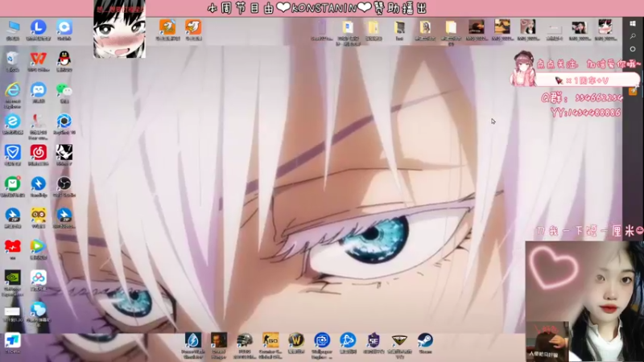Launch Tencent Video colorful play icon
The width and height of the screenshot is (644, 362).
38,246
